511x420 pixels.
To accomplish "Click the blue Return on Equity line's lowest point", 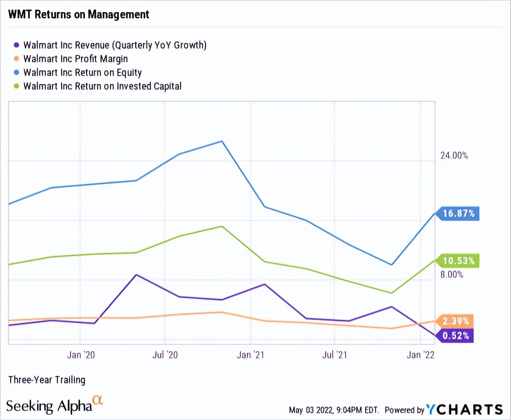I will pyautogui.click(x=391, y=265).
